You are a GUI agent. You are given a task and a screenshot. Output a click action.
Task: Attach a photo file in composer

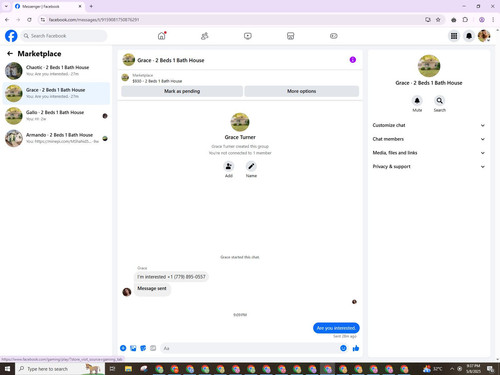(133, 348)
